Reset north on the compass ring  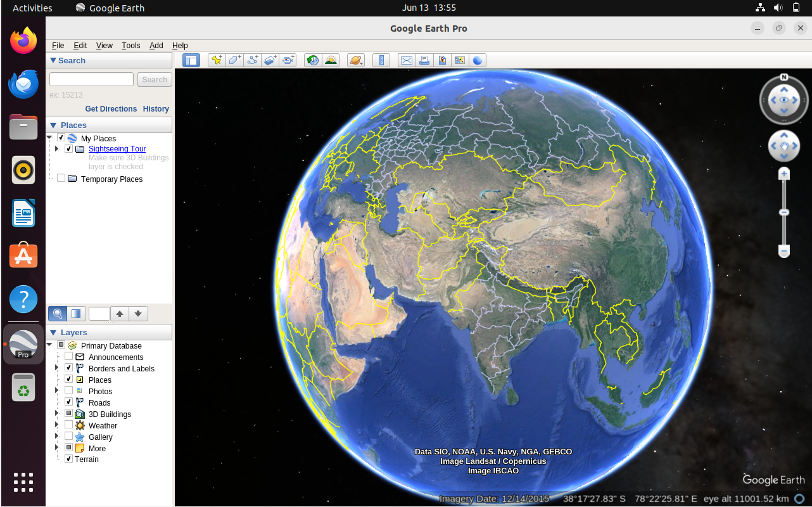(784, 77)
